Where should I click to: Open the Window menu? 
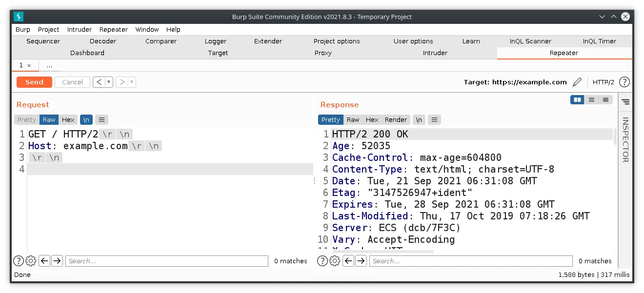[147, 29]
